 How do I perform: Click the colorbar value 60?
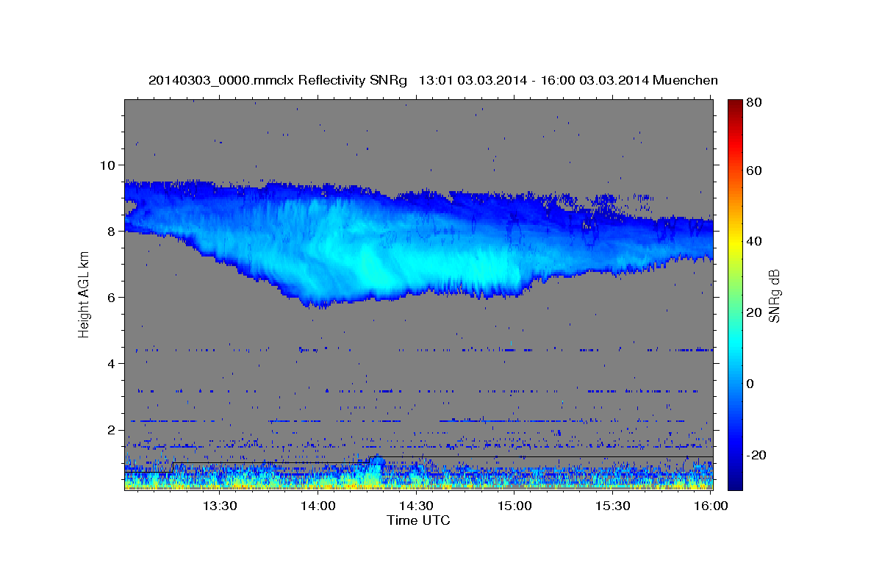click(x=756, y=171)
